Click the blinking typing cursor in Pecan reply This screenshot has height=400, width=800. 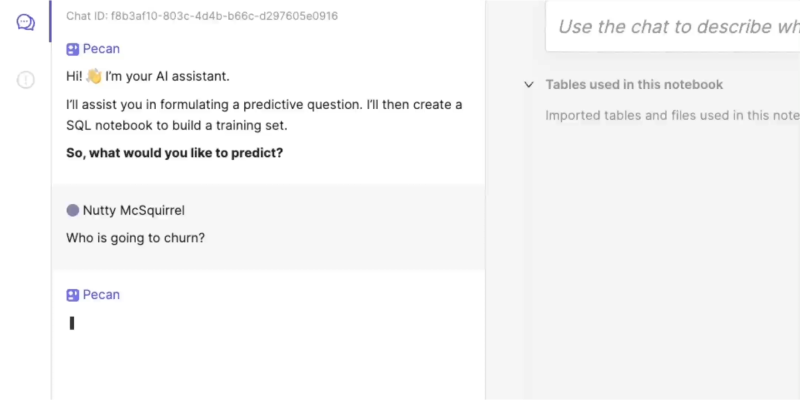coord(72,323)
